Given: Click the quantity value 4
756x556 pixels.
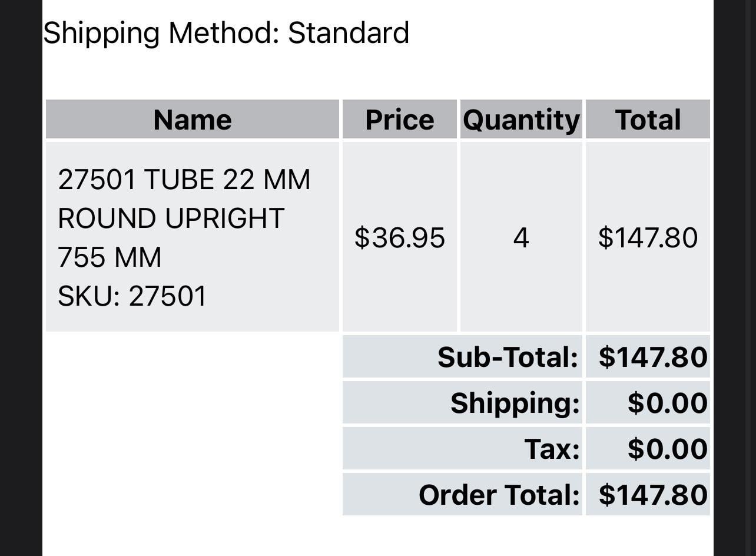Looking at the screenshot, I should 521,238.
